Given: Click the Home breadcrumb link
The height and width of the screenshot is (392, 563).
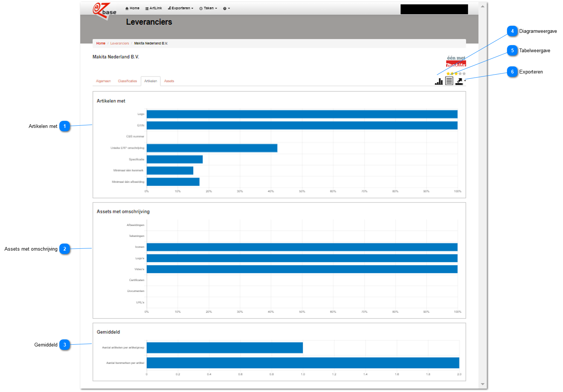Looking at the screenshot, I should [x=101, y=43].
